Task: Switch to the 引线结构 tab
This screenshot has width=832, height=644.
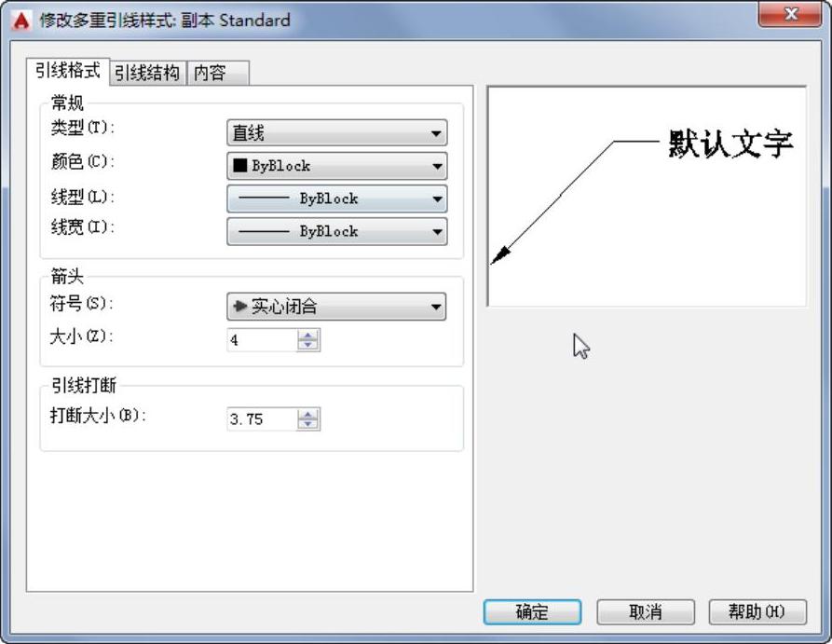Action: [x=147, y=73]
